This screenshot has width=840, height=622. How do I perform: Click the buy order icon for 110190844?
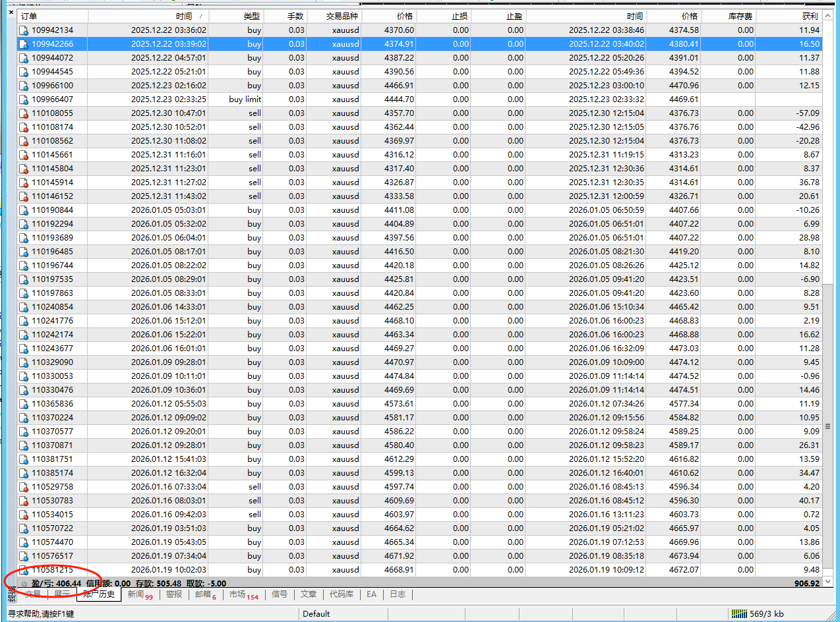pos(24,210)
